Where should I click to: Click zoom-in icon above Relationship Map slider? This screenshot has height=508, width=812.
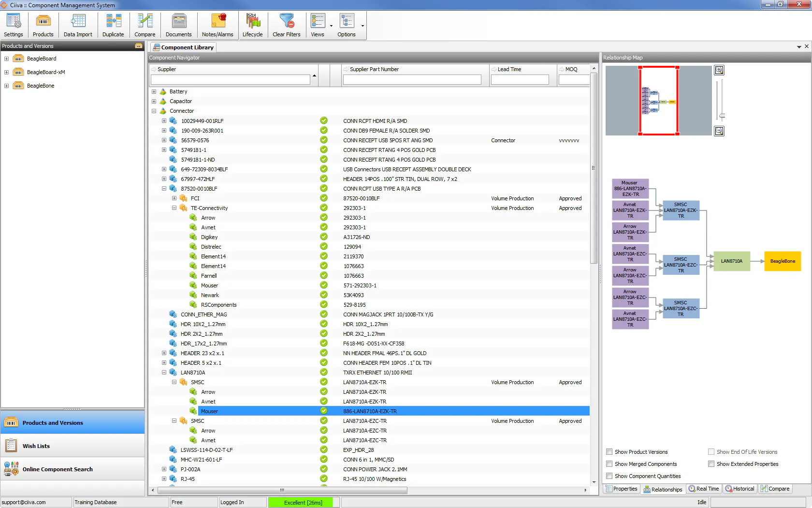719,70
